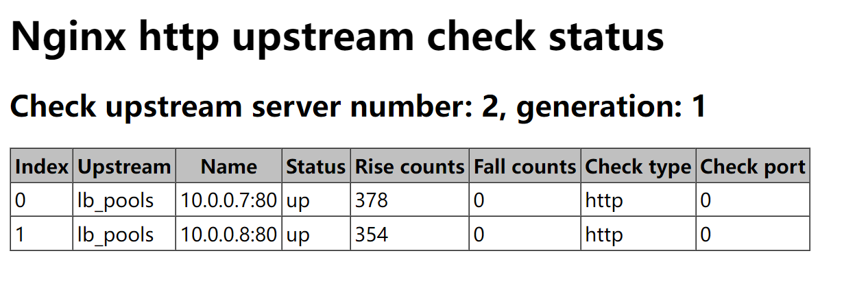Screen dimensions: 868x297
Task: Click the server name 10.0.0.7:80 cell
Action: [x=229, y=200]
